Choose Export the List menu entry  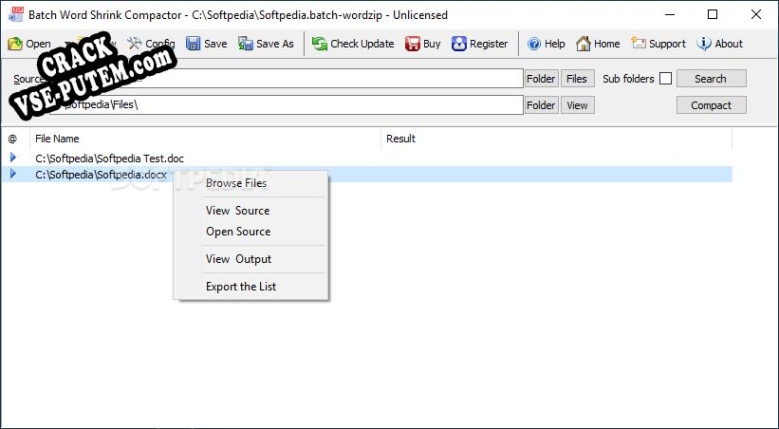tap(251, 286)
